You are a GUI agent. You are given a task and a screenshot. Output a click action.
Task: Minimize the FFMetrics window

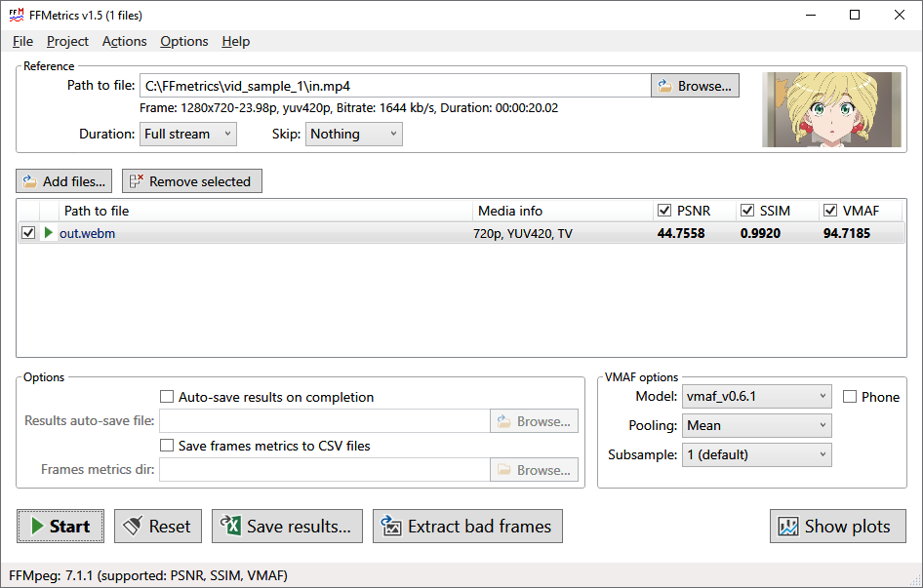click(x=811, y=16)
